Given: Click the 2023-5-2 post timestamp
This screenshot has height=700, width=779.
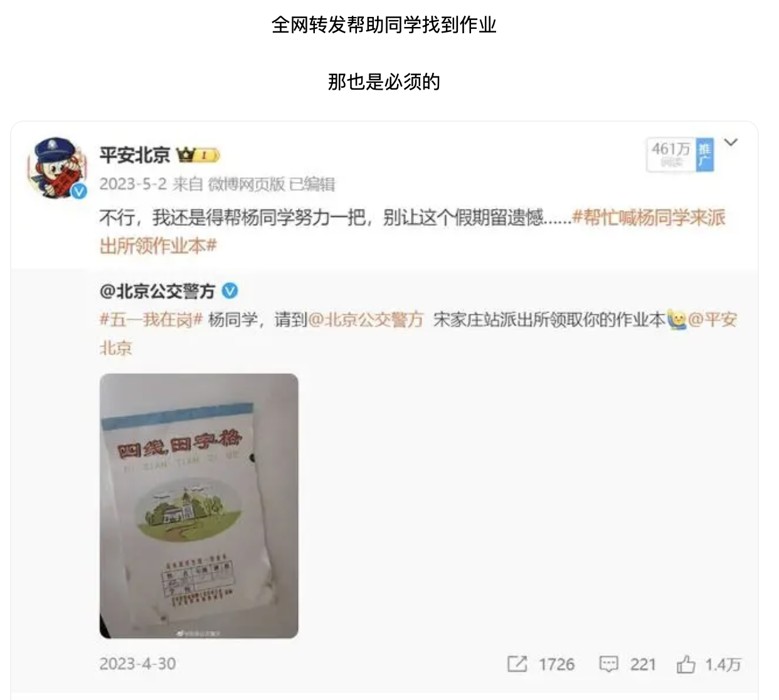Looking at the screenshot, I should [x=133, y=184].
